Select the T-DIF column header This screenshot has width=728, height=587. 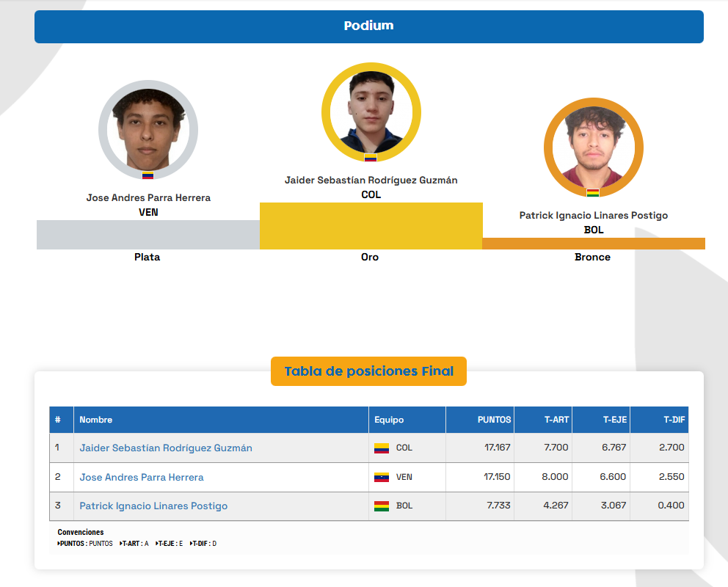672,420
